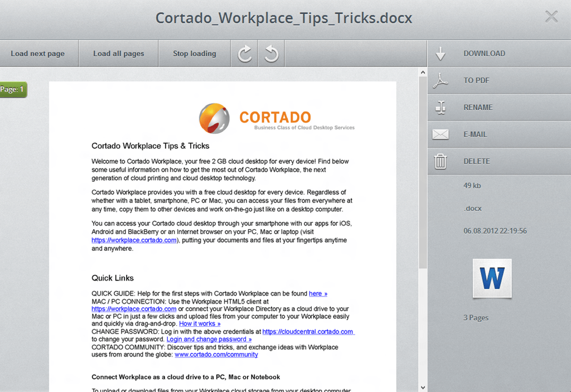The width and height of the screenshot is (571, 392).
Task: Click the Page: 1 green marker
Action: pyautogui.click(x=13, y=89)
